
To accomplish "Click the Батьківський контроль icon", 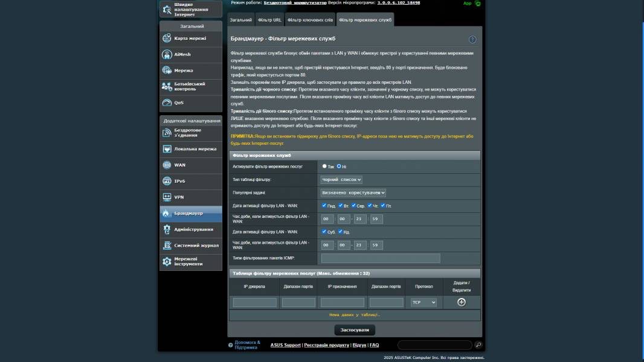I will coord(167,86).
